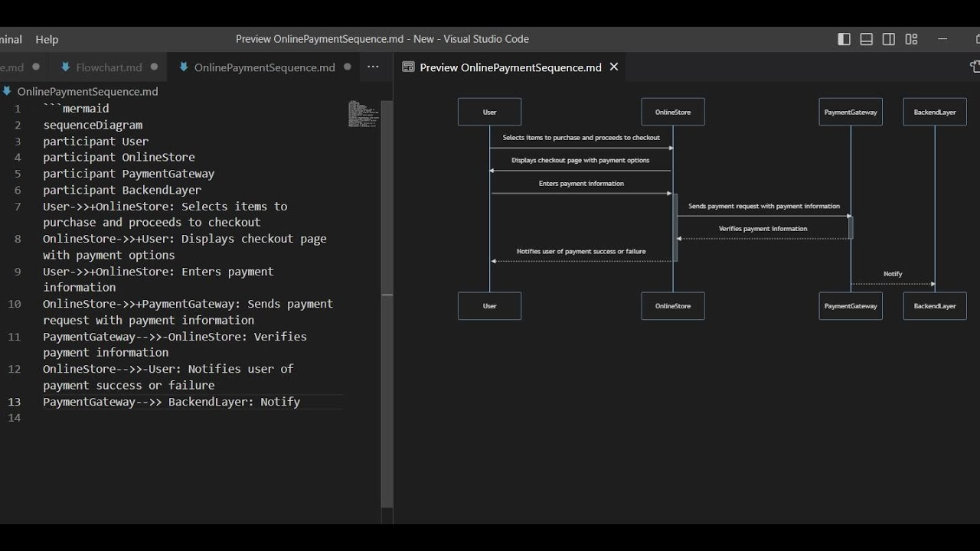The width and height of the screenshot is (980, 551).
Task: Open the Help menu
Action: point(47,39)
